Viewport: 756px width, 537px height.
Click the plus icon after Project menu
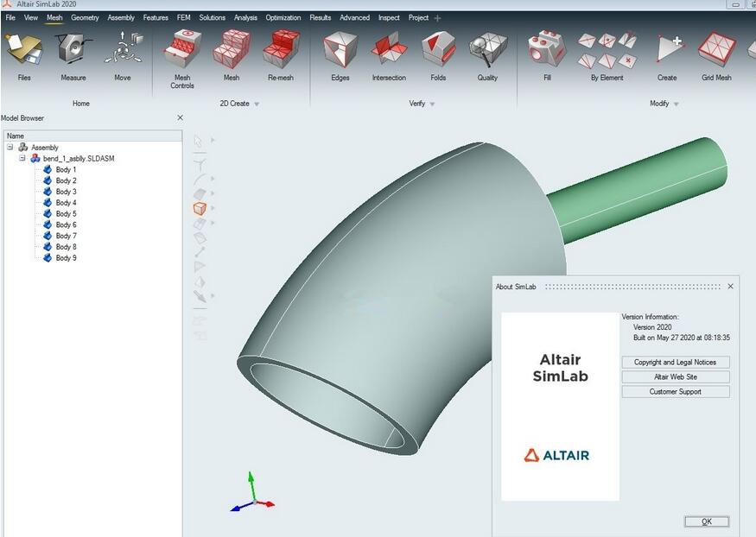click(437, 18)
